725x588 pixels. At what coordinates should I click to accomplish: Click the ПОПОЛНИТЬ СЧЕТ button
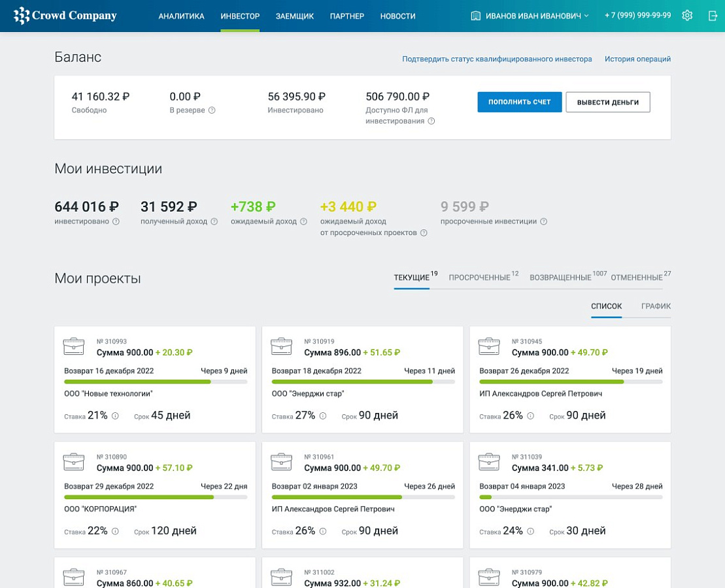pos(519,102)
